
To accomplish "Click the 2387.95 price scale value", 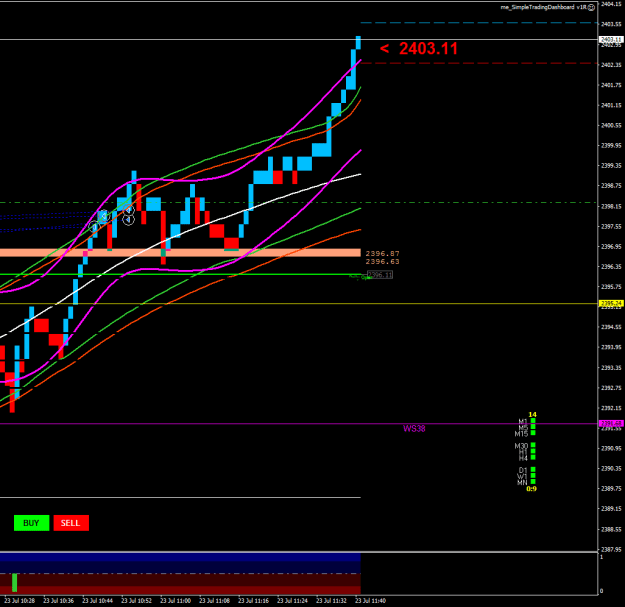I will coord(611,549).
